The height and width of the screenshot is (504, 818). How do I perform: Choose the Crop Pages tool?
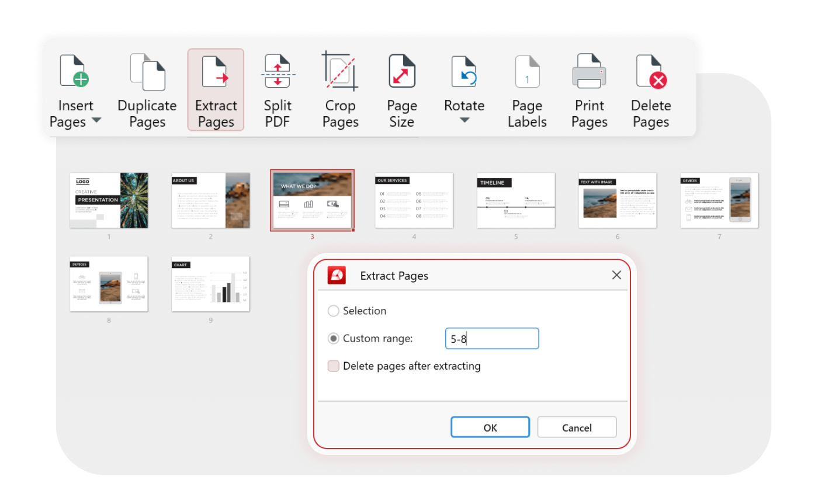click(x=340, y=90)
